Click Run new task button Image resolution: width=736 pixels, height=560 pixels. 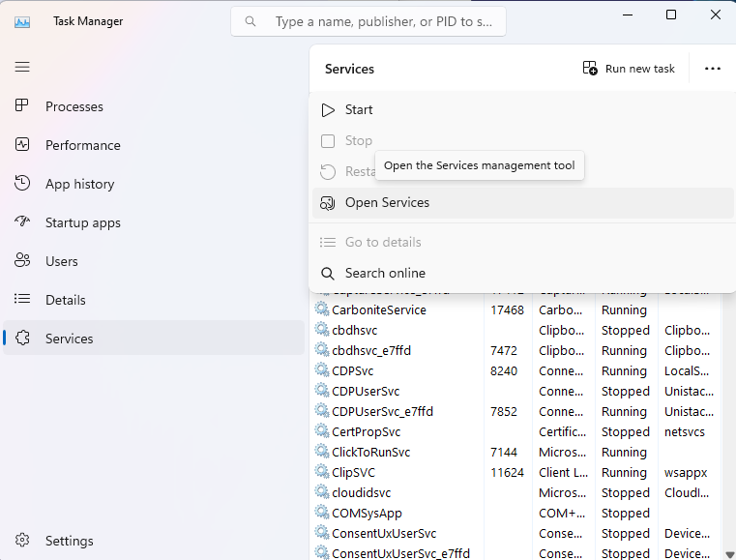tap(629, 69)
